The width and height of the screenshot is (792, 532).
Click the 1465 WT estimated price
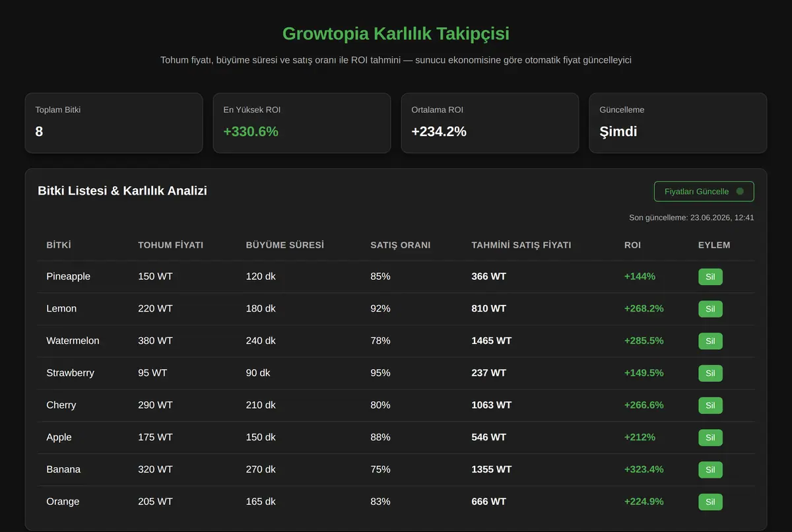click(491, 341)
